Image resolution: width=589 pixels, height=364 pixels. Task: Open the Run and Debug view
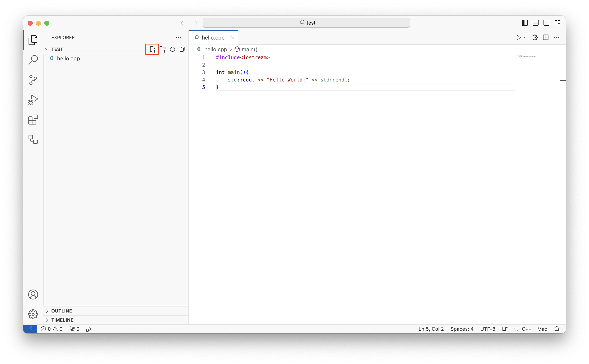pos(33,100)
